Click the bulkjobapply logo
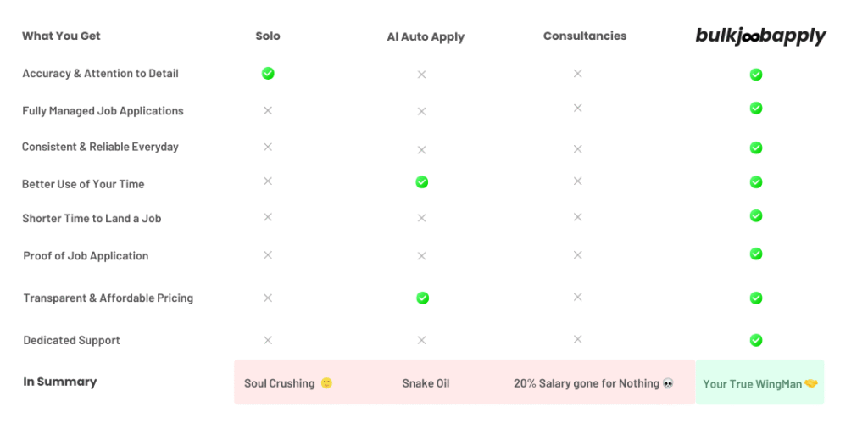868x435 pixels. coord(760,36)
